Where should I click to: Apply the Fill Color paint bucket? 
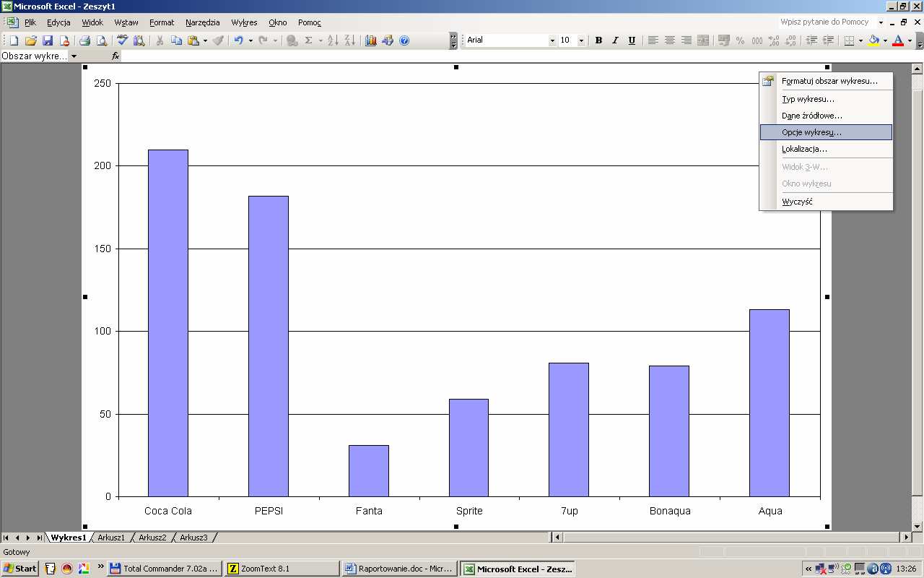point(874,40)
